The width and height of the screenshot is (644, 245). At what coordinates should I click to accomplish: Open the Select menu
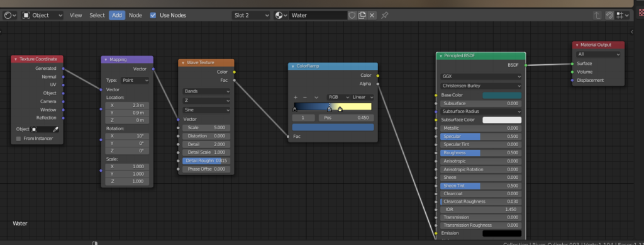click(97, 15)
